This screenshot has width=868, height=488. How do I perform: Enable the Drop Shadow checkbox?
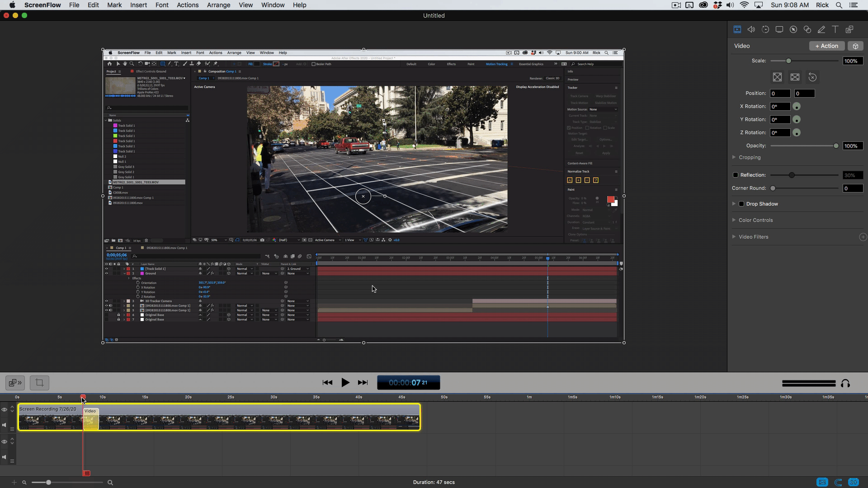point(741,204)
